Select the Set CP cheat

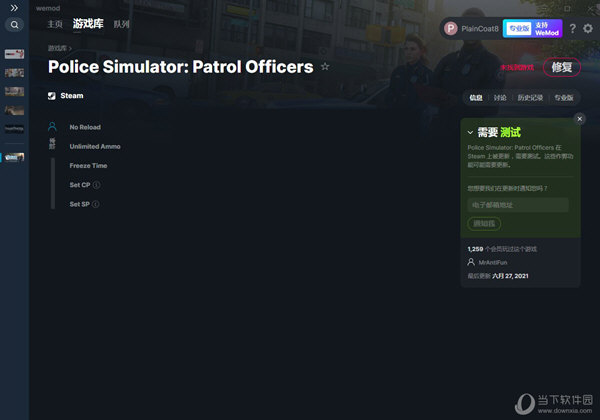point(80,185)
